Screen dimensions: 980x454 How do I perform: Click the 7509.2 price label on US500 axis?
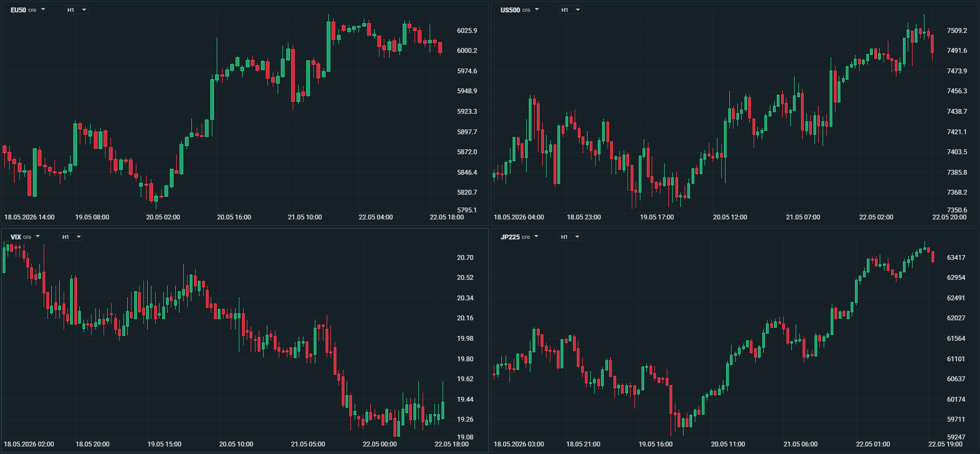point(957,31)
